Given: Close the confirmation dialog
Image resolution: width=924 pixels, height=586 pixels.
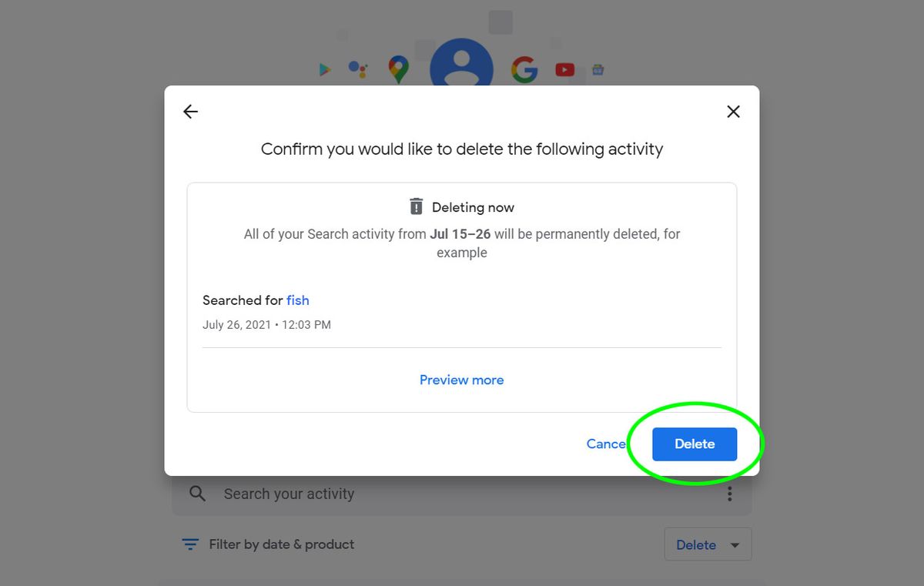Looking at the screenshot, I should (733, 111).
